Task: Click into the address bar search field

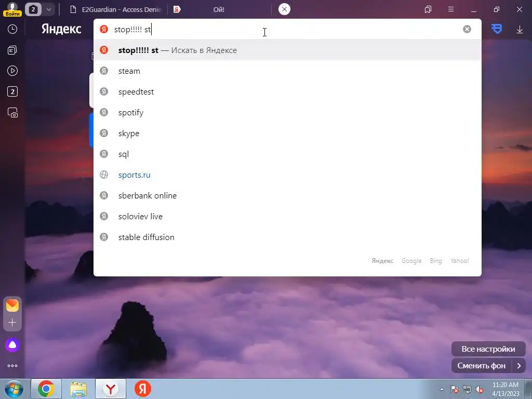Action: 287,30
